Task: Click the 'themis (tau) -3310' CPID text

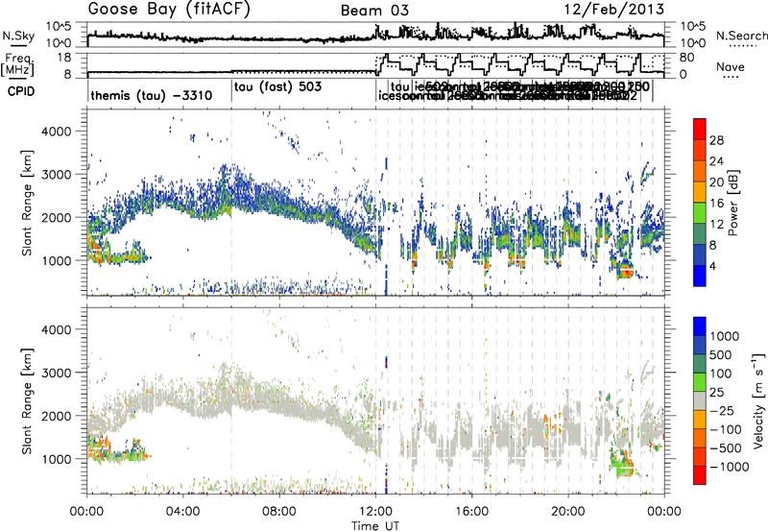Action: (x=152, y=95)
